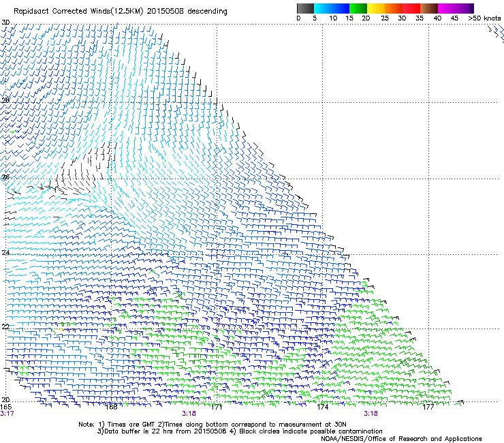Click the '165' longitude label
This screenshot has width=504, height=443.
[5, 407]
